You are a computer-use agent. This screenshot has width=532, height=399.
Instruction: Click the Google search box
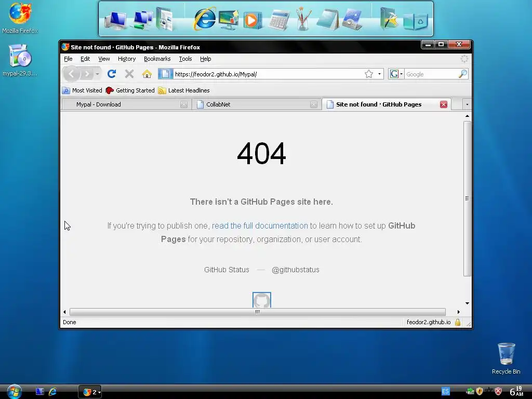[431, 74]
